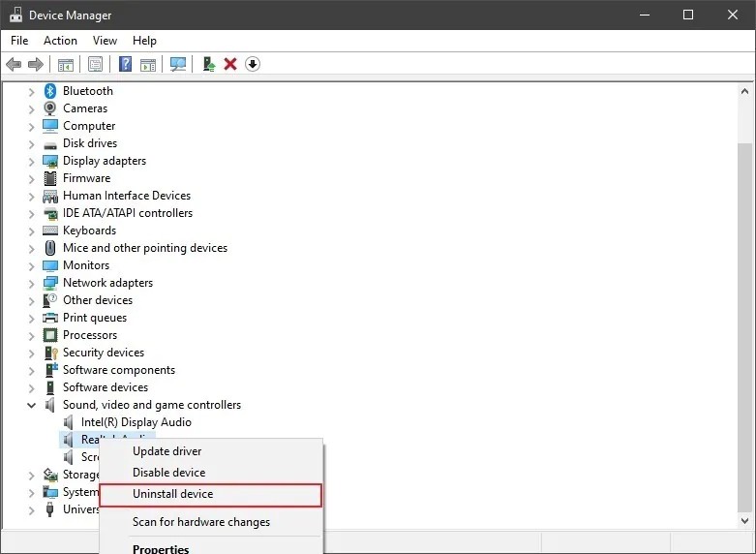Choose Scan for hardware changes in context menu
756x554 pixels.
pyautogui.click(x=211, y=522)
